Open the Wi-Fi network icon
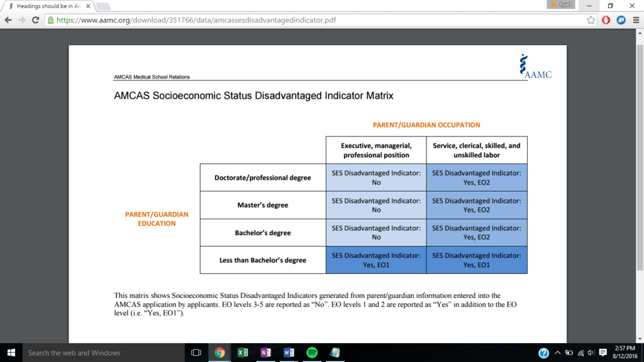Screen dimensions: 644x362 pos(580,353)
